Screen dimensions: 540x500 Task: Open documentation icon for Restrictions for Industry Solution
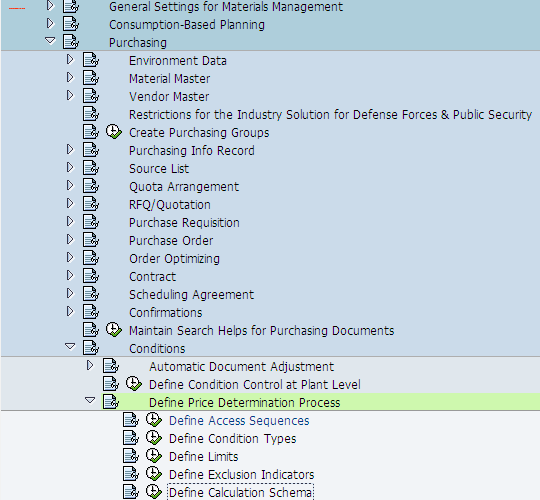(x=91, y=114)
